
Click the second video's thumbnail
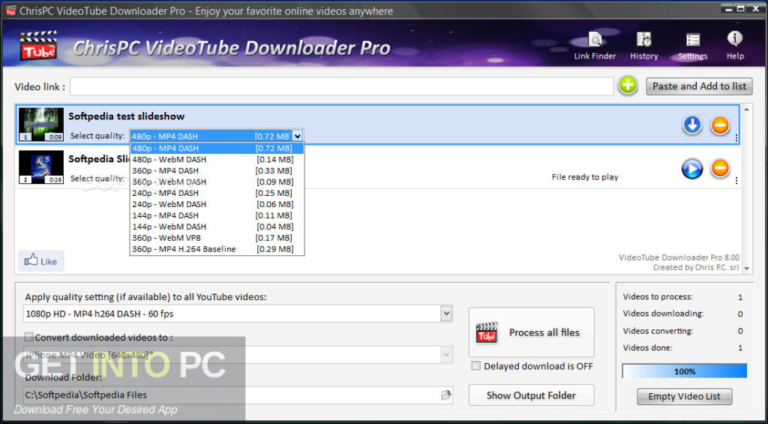tap(41, 167)
